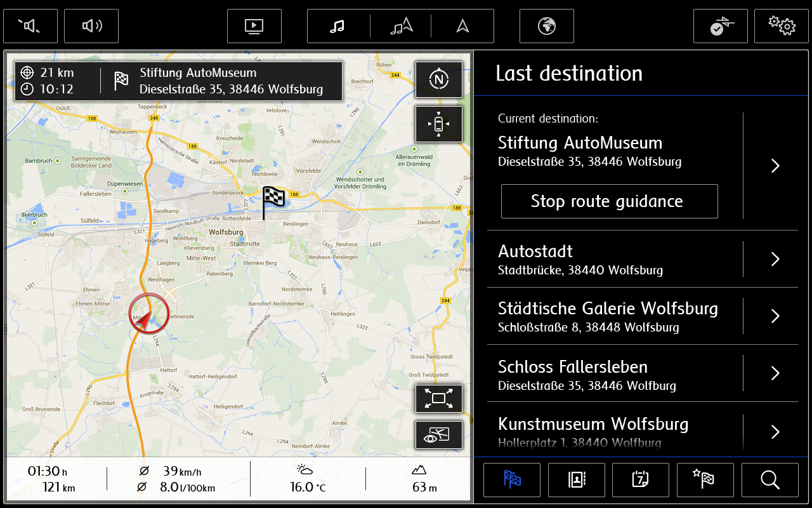Select Autostadt from last destinations
This screenshot has height=508, width=812.
point(614,259)
